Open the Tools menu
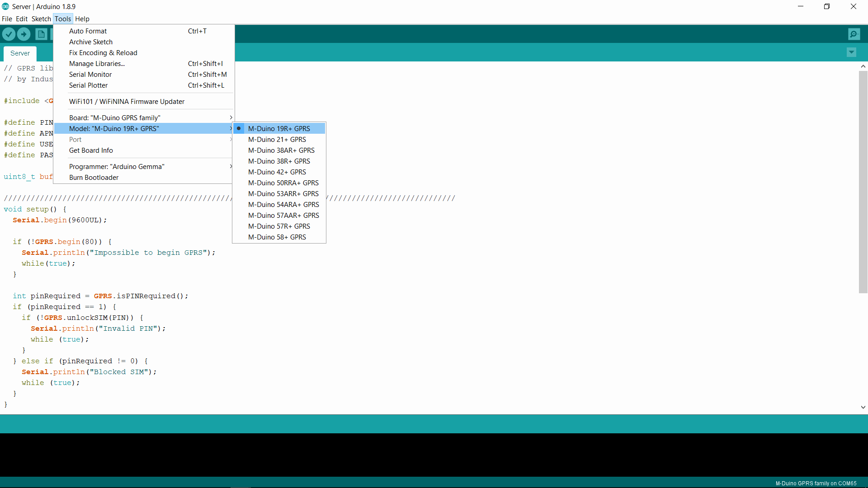 point(62,19)
